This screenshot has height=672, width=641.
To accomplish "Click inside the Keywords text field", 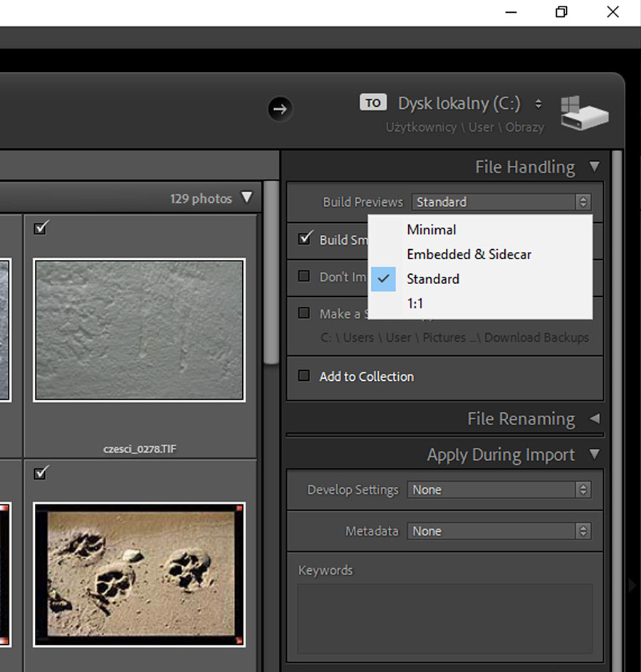I will 444,618.
